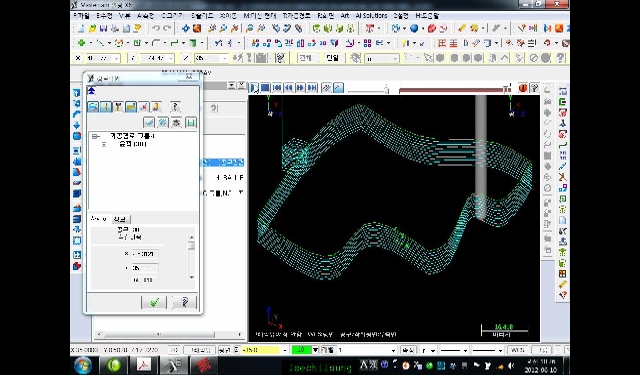
Task: Open the Windows Start menu
Action: click(x=83, y=365)
